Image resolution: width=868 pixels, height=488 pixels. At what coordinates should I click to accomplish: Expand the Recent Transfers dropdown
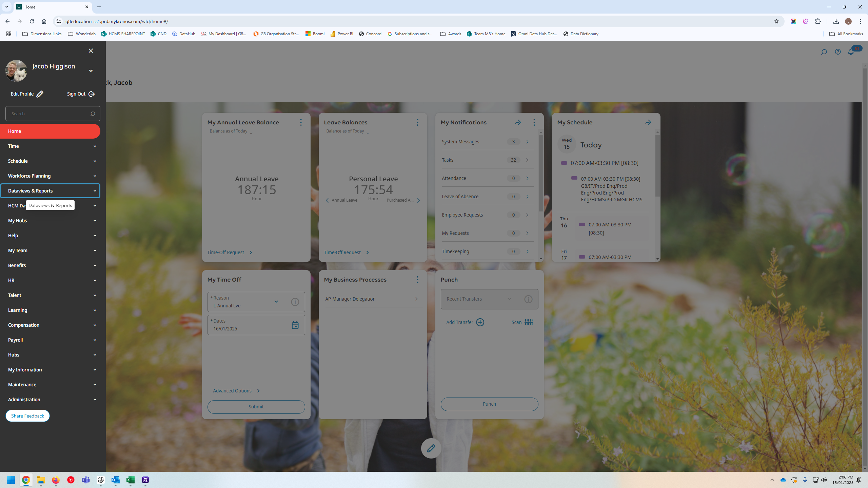pyautogui.click(x=509, y=299)
